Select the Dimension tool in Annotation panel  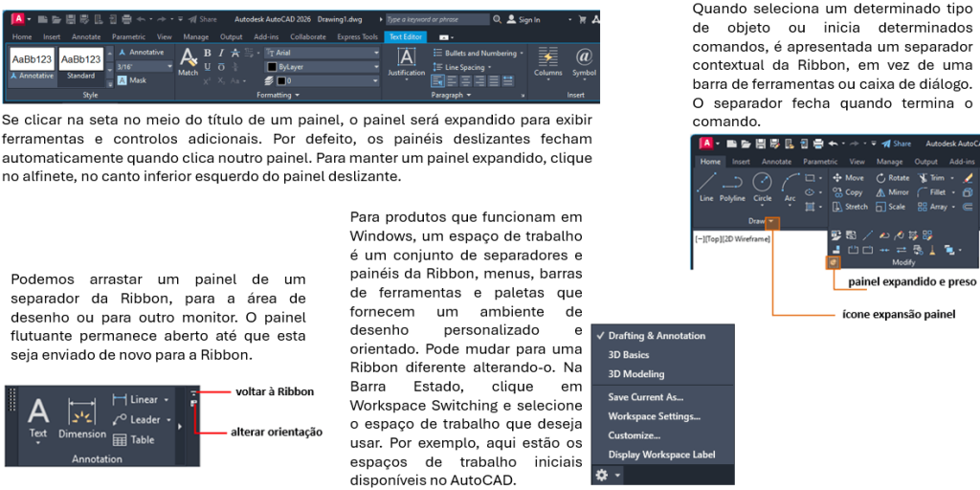tap(82, 418)
